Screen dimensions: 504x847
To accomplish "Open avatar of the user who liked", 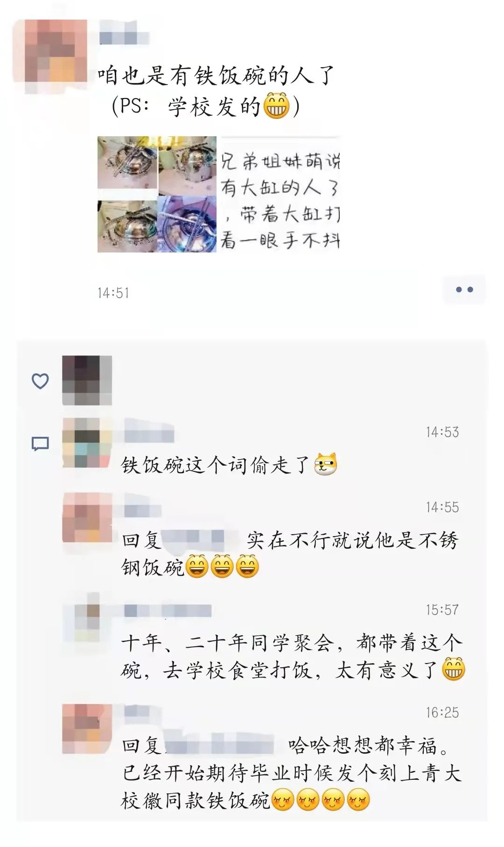I will coord(87,380).
